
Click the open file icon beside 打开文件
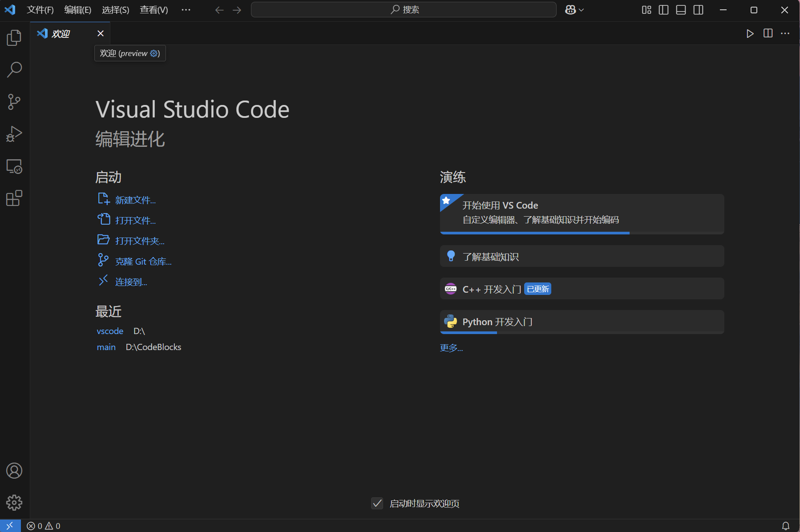(x=104, y=219)
